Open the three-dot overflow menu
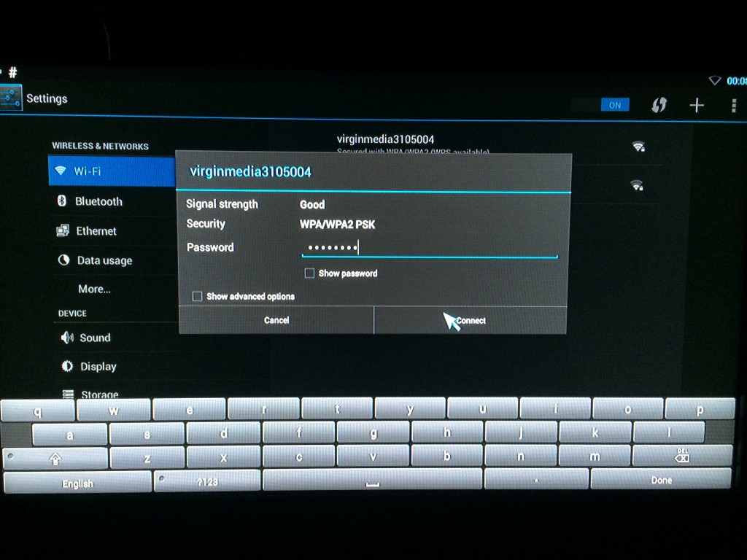The height and width of the screenshot is (560, 747). pyautogui.click(x=734, y=105)
